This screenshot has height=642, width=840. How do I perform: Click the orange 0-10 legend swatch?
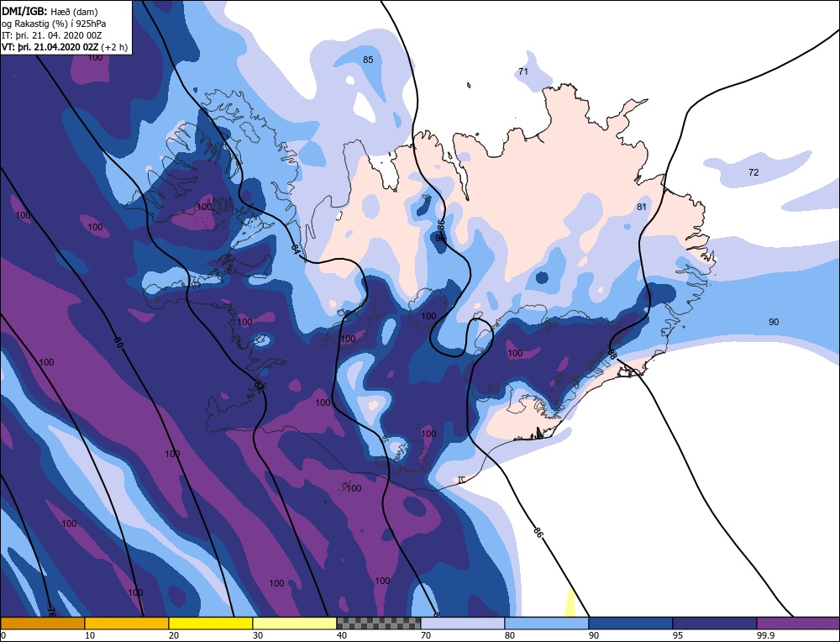(42, 624)
